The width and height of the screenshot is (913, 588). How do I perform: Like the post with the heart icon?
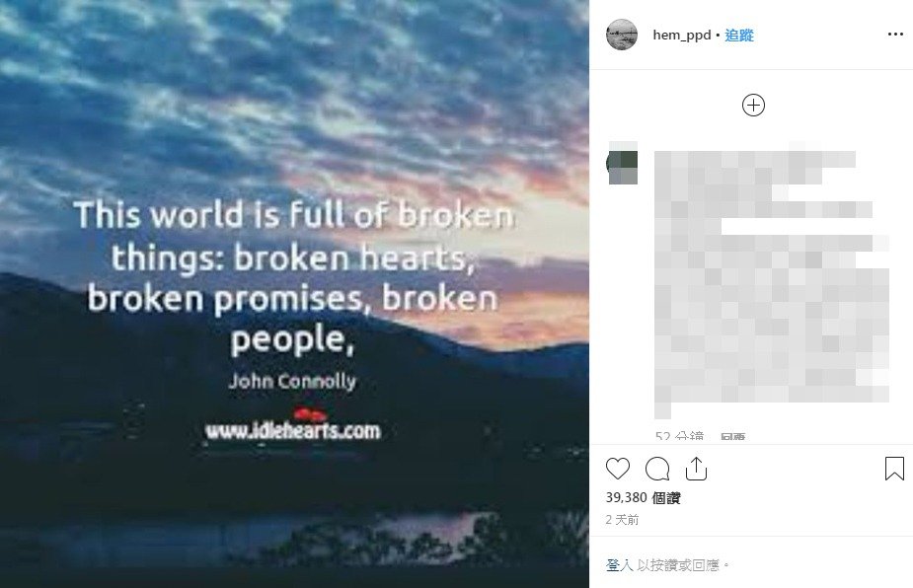618,469
